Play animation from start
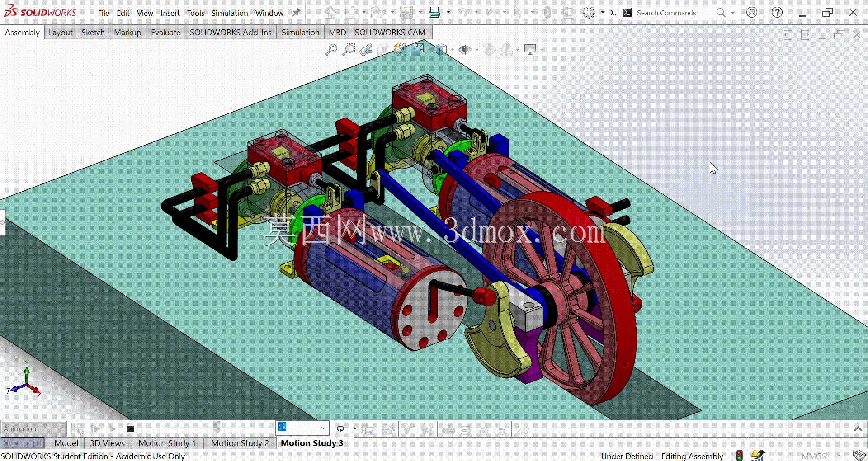868x461 pixels. click(95, 429)
